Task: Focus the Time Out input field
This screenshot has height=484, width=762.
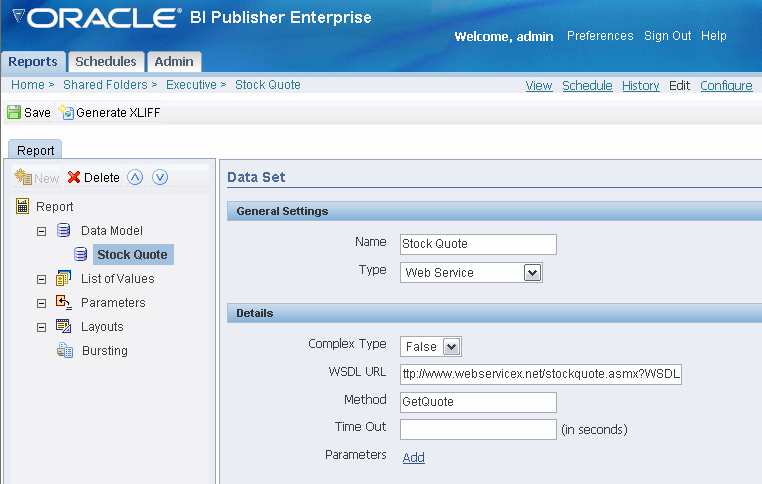Action: 478,430
